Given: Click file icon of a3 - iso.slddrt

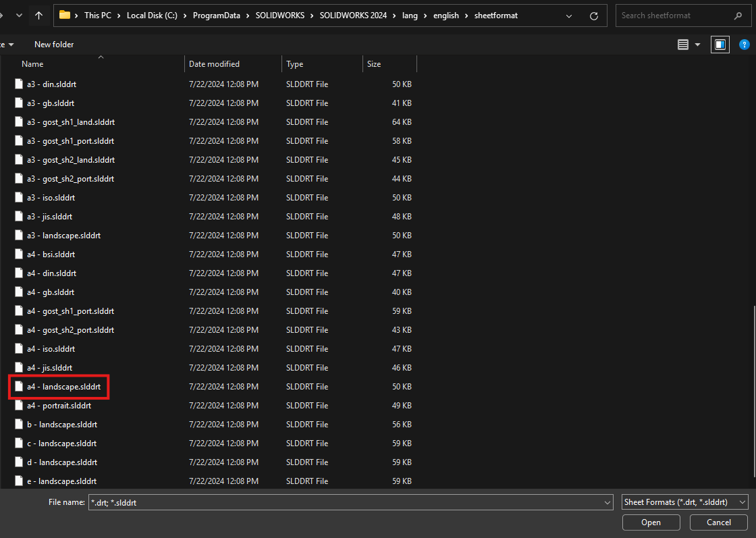Looking at the screenshot, I should pos(19,198).
